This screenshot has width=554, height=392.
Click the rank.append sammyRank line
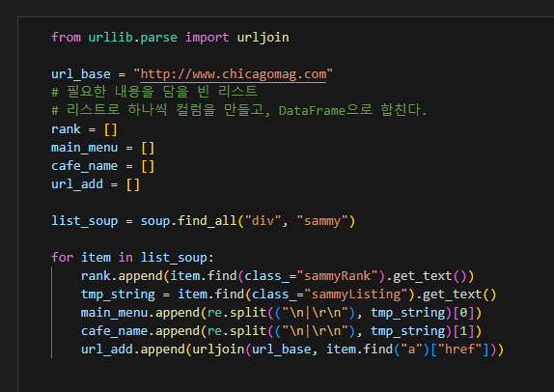click(x=277, y=276)
